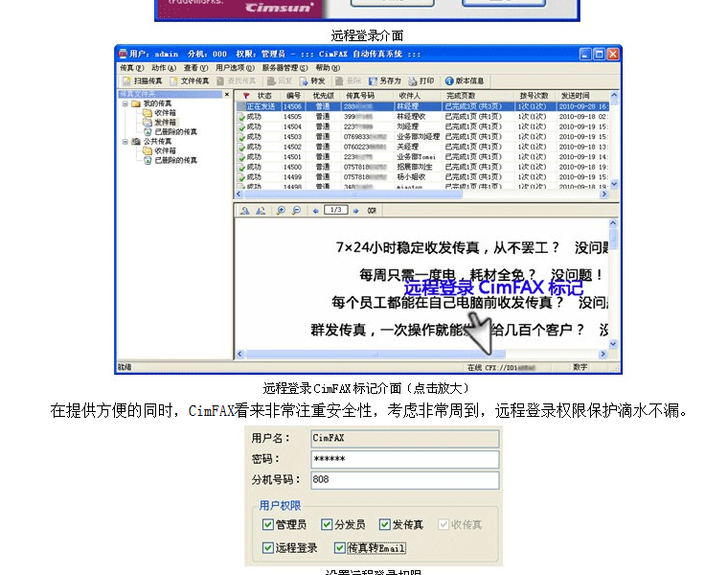Viewport: 728px width, 575px height.
Task: Click the fax machine icon in the title bar
Action: pos(123,54)
